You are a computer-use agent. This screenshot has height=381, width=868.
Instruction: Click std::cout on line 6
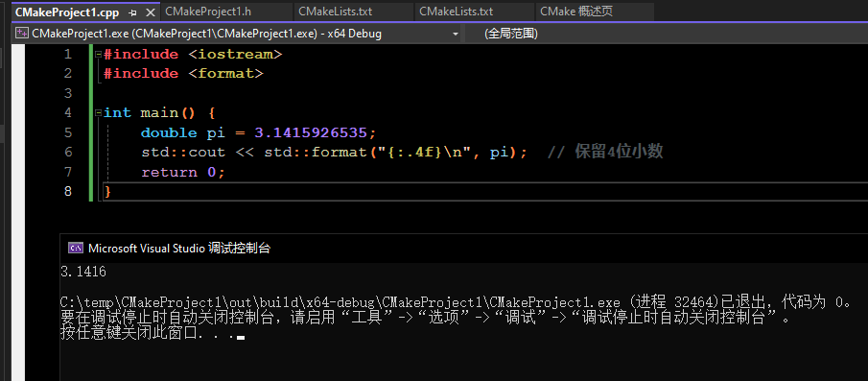pos(183,153)
